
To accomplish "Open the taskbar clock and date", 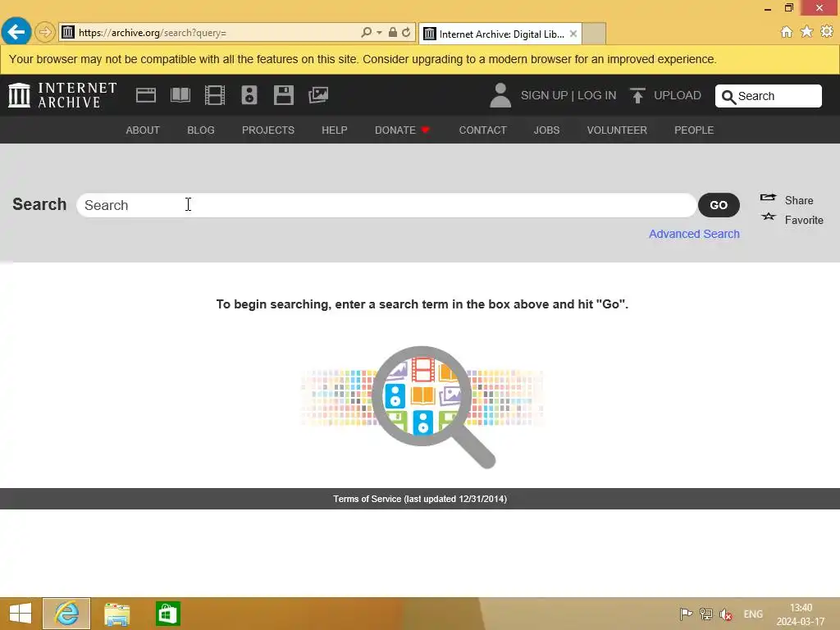I will [x=801, y=614].
